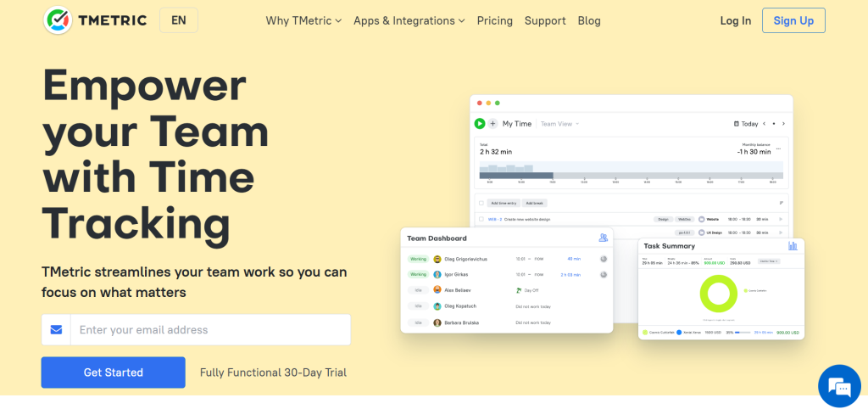Click the blue legend dot in Task Summary

click(679, 333)
